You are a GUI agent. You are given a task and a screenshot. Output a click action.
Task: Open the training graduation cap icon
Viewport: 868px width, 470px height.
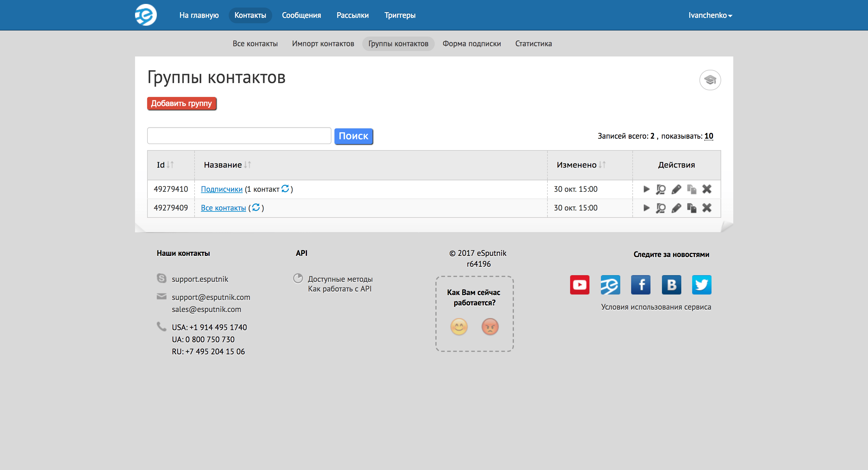710,80
